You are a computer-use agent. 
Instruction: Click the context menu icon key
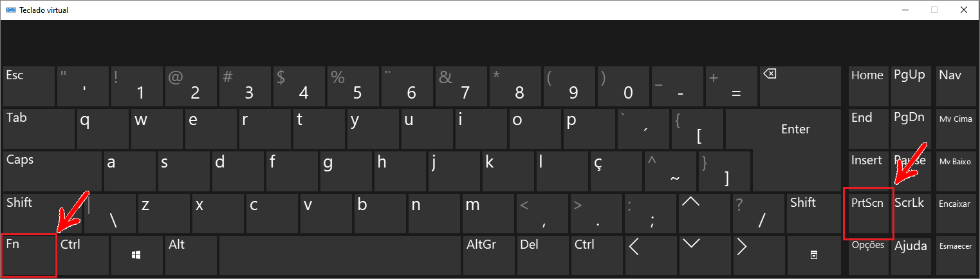click(x=814, y=256)
